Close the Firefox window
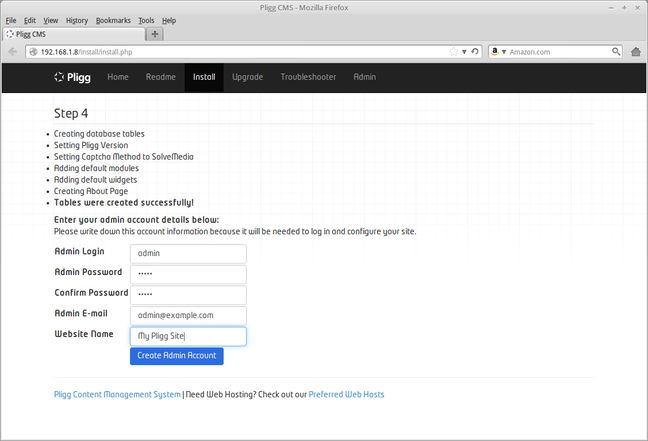This screenshot has height=441, width=648. (638, 7)
